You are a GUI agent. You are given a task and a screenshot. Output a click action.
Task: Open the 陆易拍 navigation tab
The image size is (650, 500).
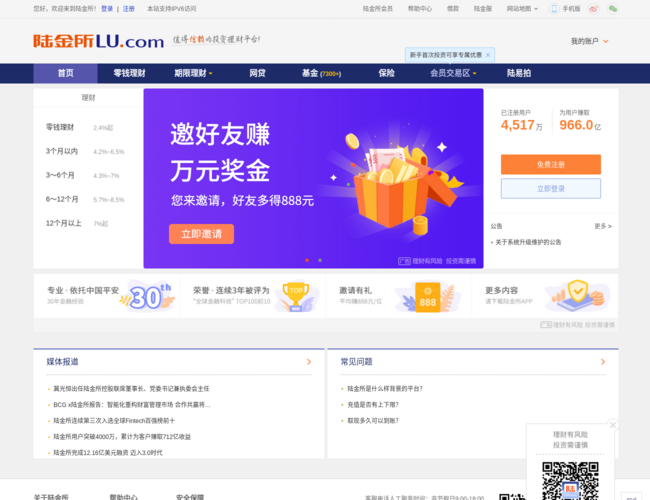[x=519, y=73]
